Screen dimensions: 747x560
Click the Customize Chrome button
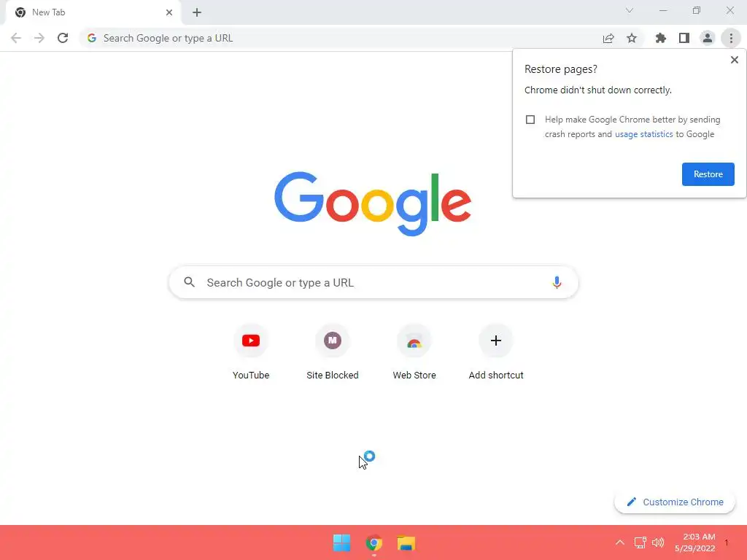click(675, 502)
